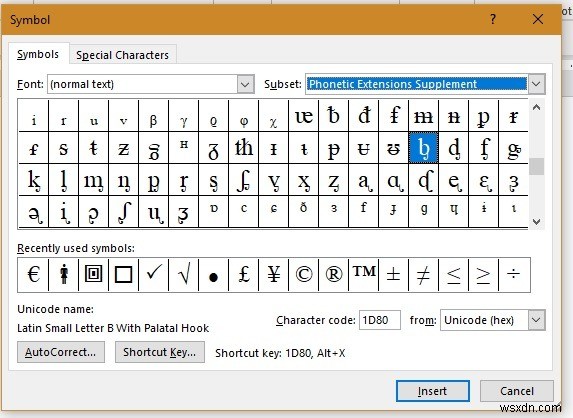Select the Euro sign in recently used symbols
The image size is (573, 418).
pos(33,274)
